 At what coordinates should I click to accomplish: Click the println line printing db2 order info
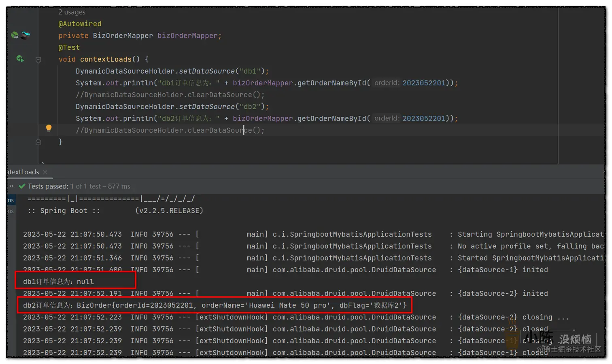pyautogui.click(x=267, y=119)
